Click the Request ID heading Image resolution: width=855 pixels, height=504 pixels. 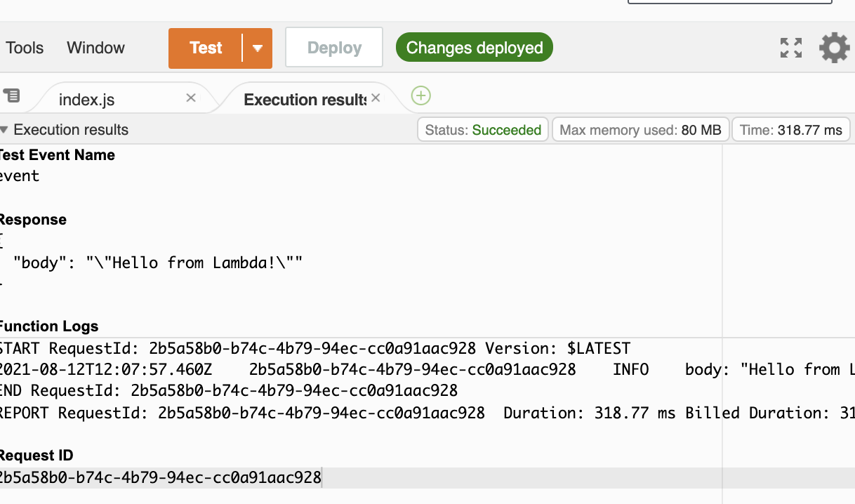tap(37, 456)
